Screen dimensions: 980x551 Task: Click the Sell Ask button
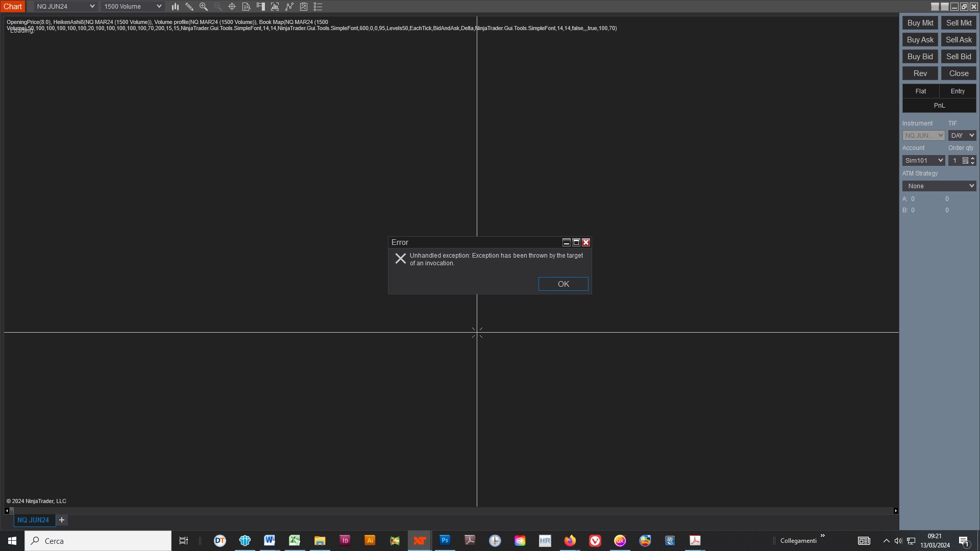coord(958,40)
